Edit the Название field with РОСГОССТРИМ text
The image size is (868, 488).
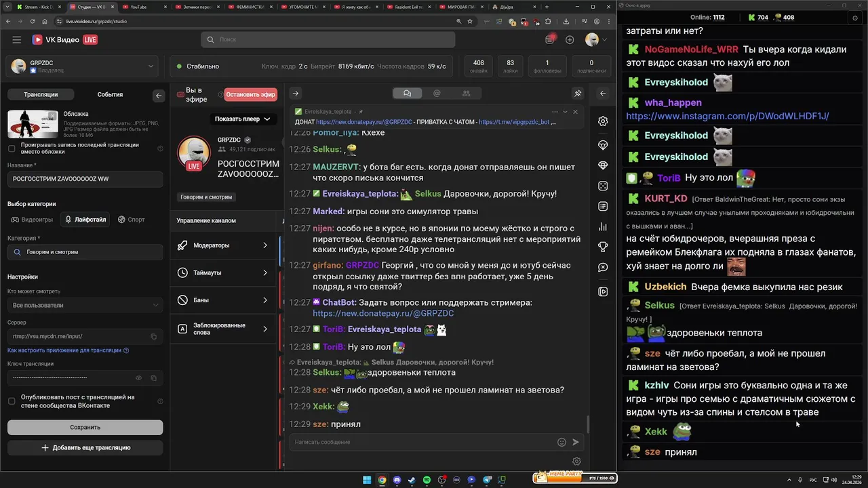click(x=85, y=179)
